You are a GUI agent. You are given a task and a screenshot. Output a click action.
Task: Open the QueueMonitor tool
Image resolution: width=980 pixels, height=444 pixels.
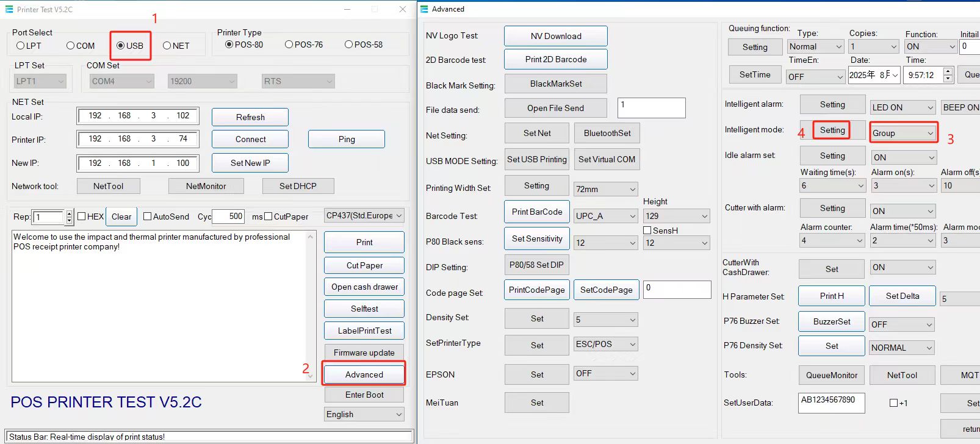click(832, 375)
